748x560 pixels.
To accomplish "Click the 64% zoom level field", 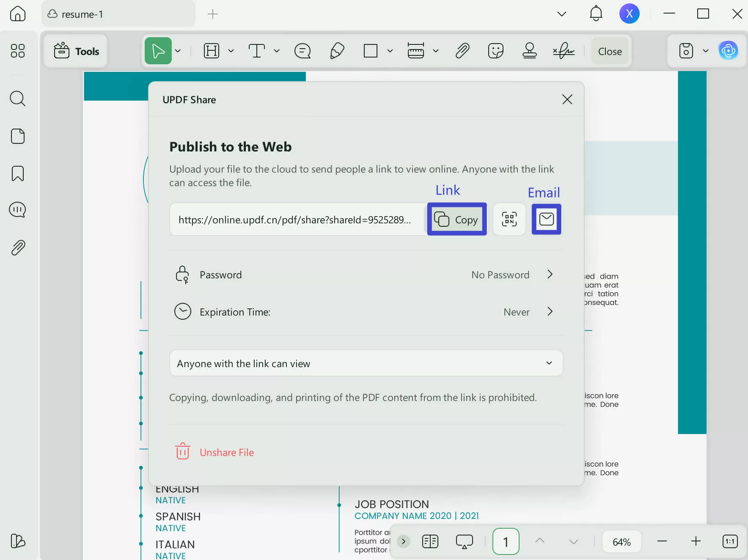I will 621,542.
